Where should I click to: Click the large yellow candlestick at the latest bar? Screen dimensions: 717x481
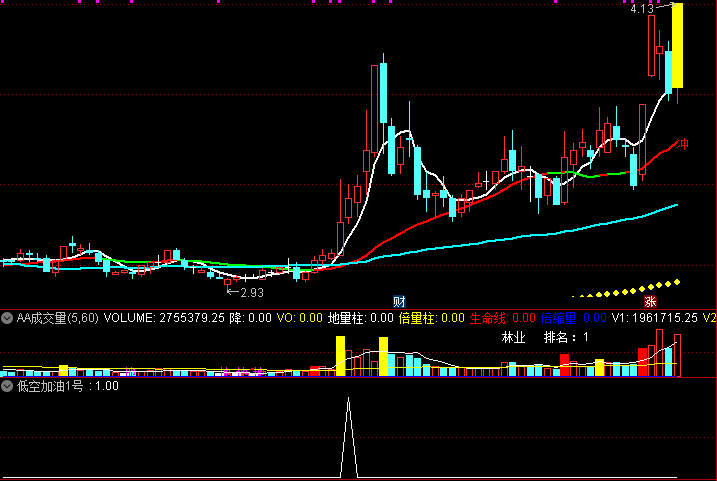click(x=677, y=45)
